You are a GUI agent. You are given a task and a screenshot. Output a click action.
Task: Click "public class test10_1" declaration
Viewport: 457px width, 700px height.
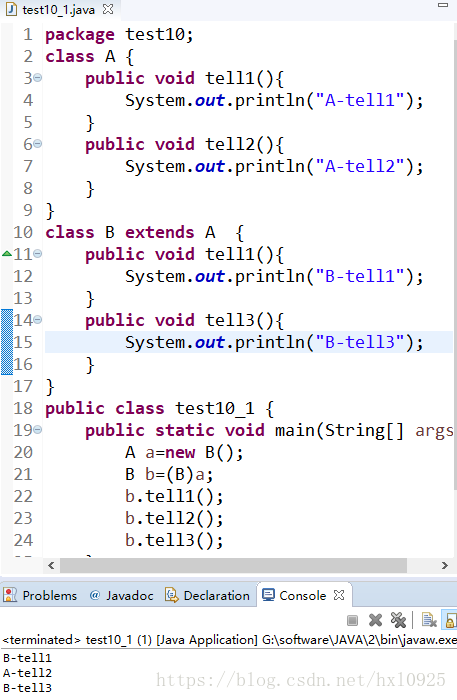tap(150, 408)
